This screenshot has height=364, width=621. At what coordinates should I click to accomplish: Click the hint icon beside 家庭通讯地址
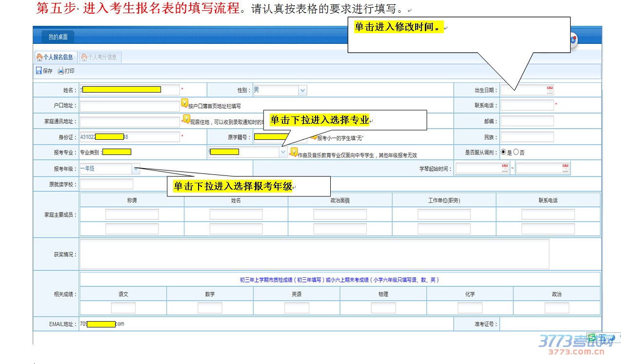(186, 119)
